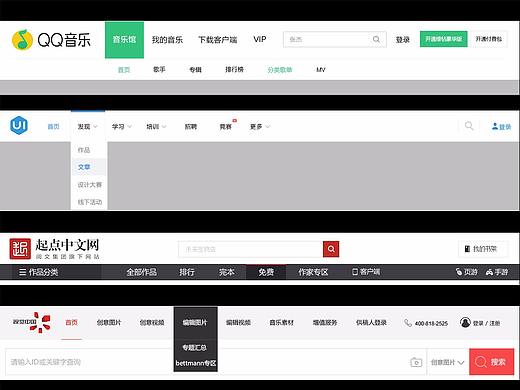Click 登录 link in the QQ音乐 header
Screen dimensions: 520x390
(402, 40)
